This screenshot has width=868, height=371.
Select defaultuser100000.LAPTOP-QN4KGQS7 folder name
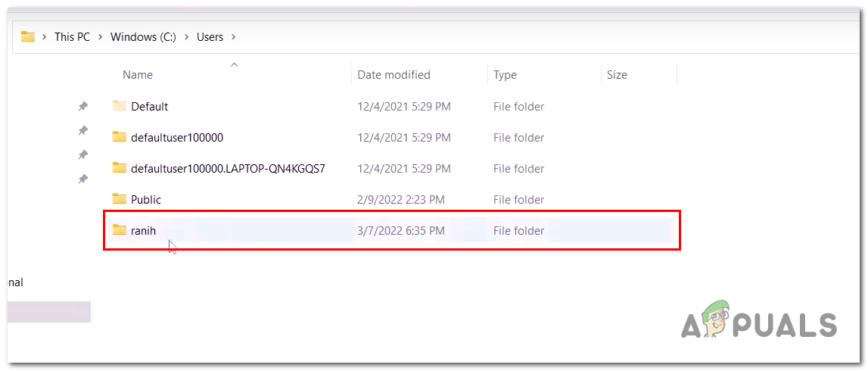[228, 168]
